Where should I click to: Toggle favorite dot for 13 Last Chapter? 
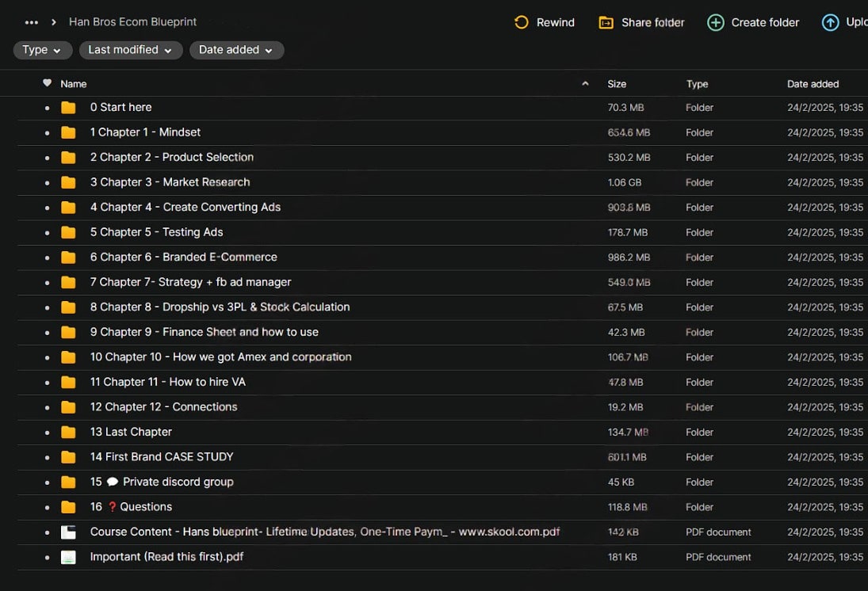click(47, 433)
